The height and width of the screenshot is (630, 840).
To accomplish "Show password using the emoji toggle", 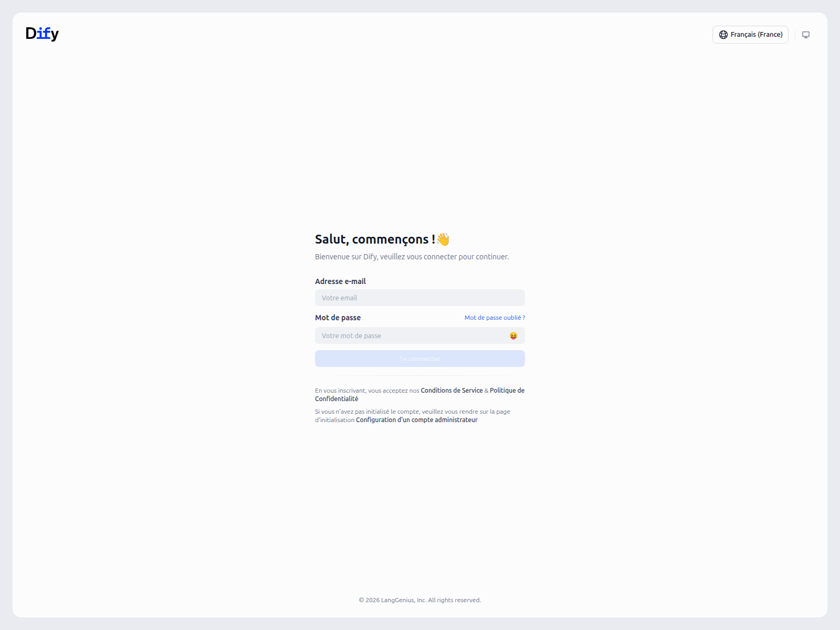I will 513,336.
